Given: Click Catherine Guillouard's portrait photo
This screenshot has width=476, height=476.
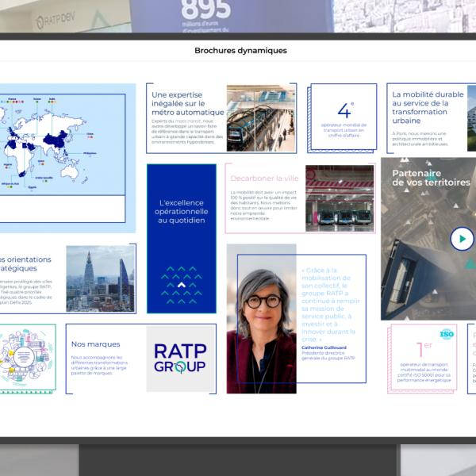Looking at the screenshot, I should click(x=261, y=319).
